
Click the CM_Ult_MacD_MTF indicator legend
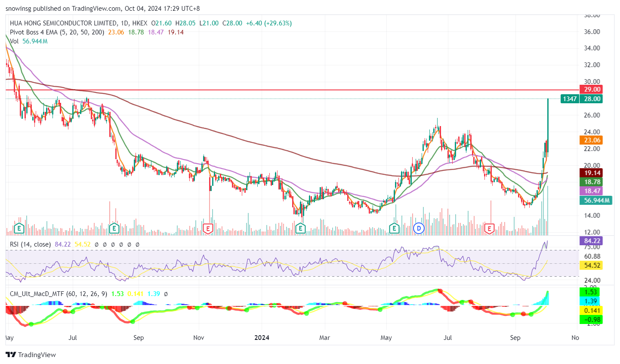(x=59, y=294)
